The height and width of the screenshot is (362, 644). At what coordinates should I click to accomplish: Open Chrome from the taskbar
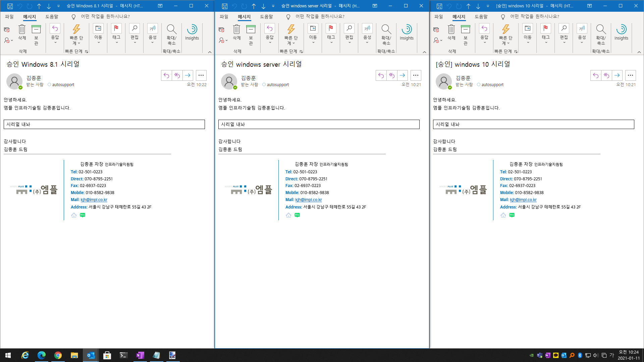[x=58, y=355]
